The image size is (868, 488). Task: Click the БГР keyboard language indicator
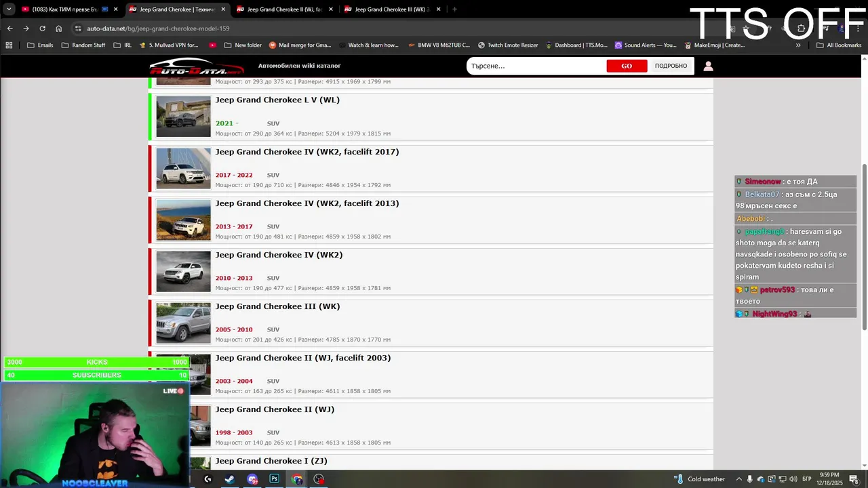pyautogui.click(x=807, y=479)
